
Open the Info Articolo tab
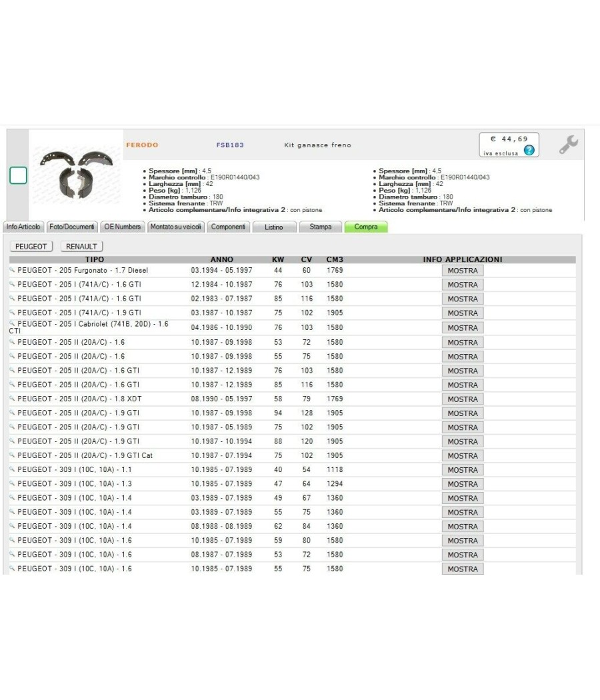tap(23, 227)
